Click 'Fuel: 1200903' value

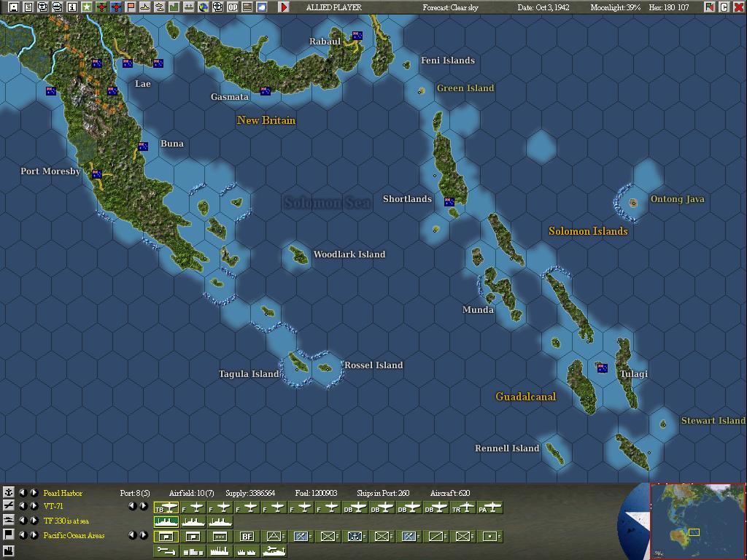[x=317, y=493]
